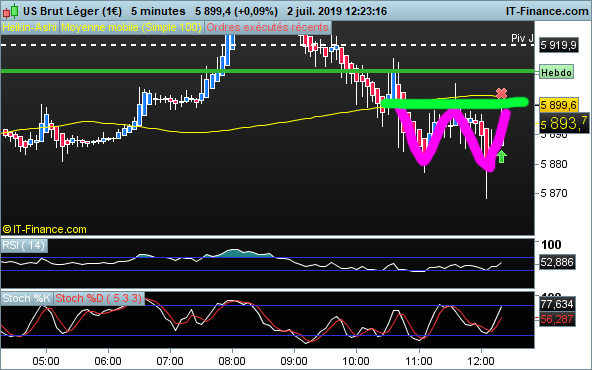Click the 10:00 time axis label
This screenshot has width=592, height=370.
pyautogui.click(x=356, y=361)
